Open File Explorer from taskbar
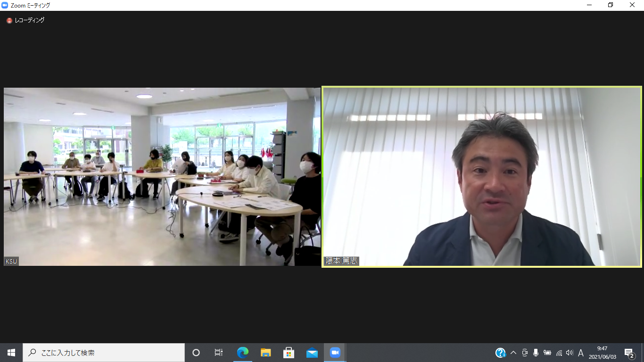644x362 pixels. coord(265,353)
